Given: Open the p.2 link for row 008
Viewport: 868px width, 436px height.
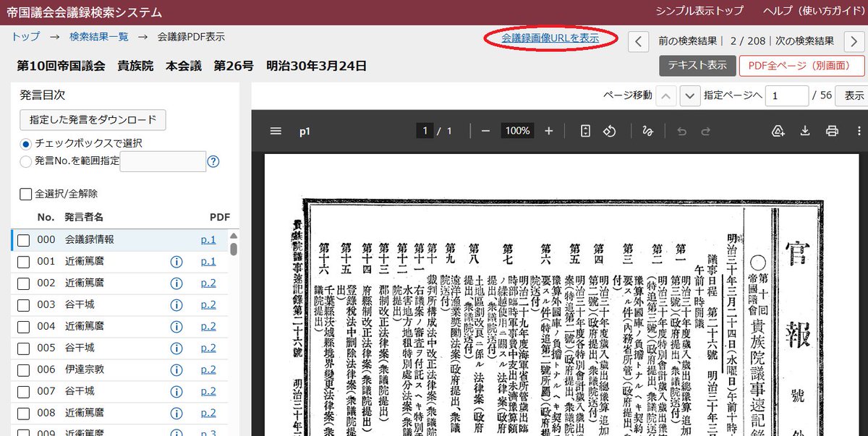Looking at the screenshot, I should click(x=208, y=413).
